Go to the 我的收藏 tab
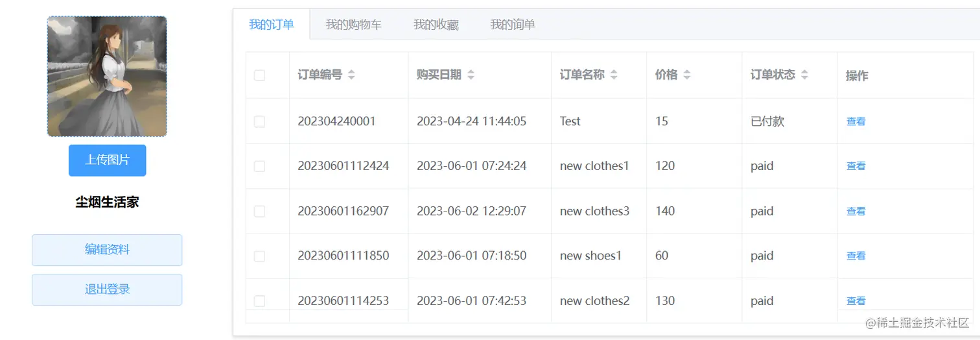The width and height of the screenshot is (980, 340). tap(436, 25)
